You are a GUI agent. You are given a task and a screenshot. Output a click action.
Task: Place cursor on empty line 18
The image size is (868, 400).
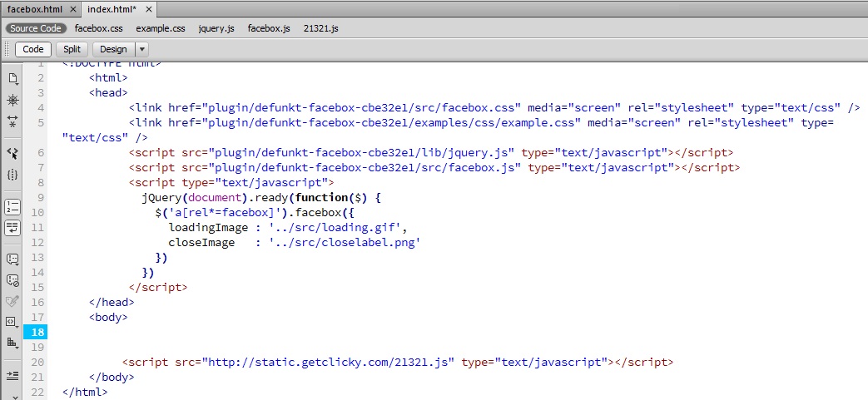(458, 332)
